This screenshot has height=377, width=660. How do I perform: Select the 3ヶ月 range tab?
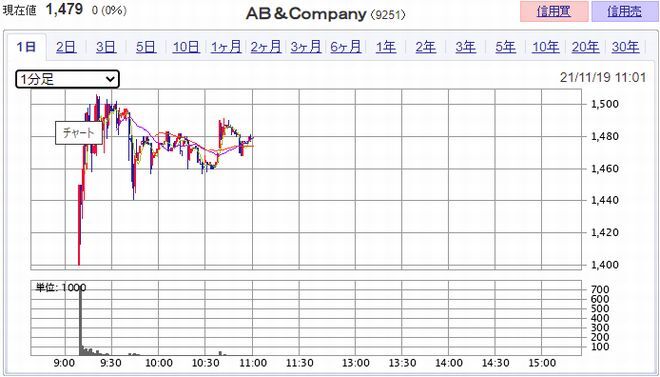pyautogui.click(x=306, y=47)
